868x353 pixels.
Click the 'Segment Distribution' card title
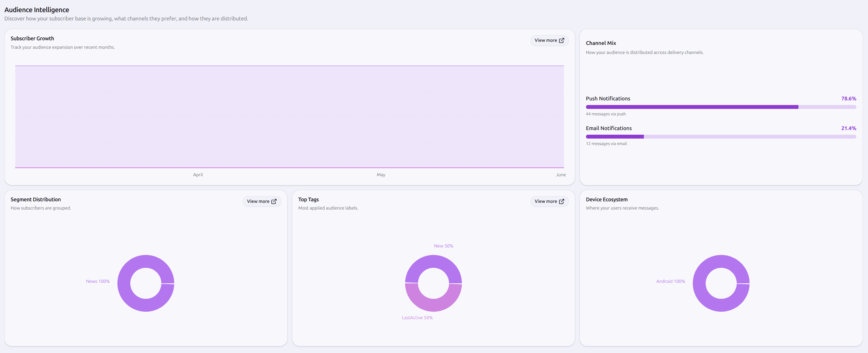pyautogui.click(x=36, y=199)
